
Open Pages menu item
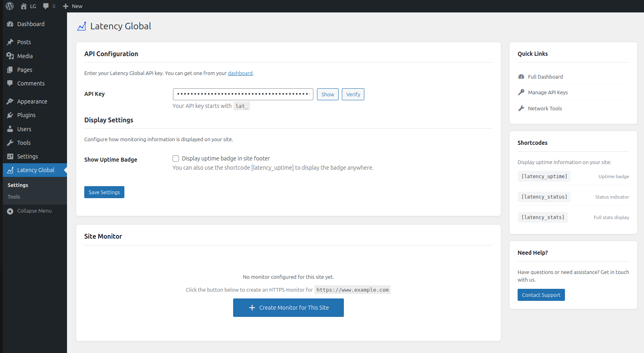point(24,70)
